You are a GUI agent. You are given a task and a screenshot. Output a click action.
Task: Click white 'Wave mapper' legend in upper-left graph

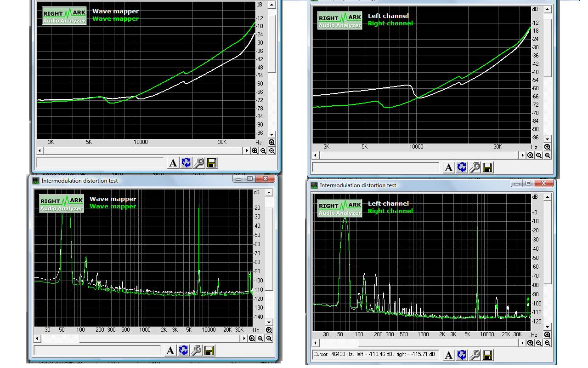(x=115, y=11)
